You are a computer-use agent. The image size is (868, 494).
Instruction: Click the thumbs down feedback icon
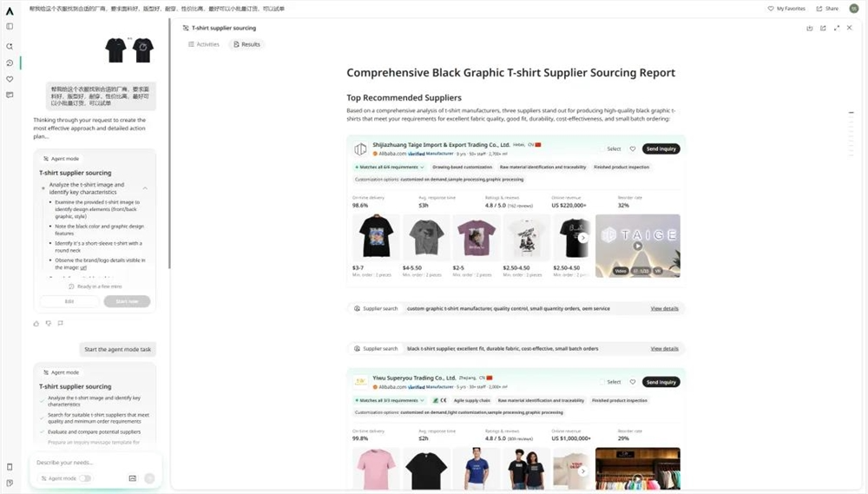coord(49,324)
